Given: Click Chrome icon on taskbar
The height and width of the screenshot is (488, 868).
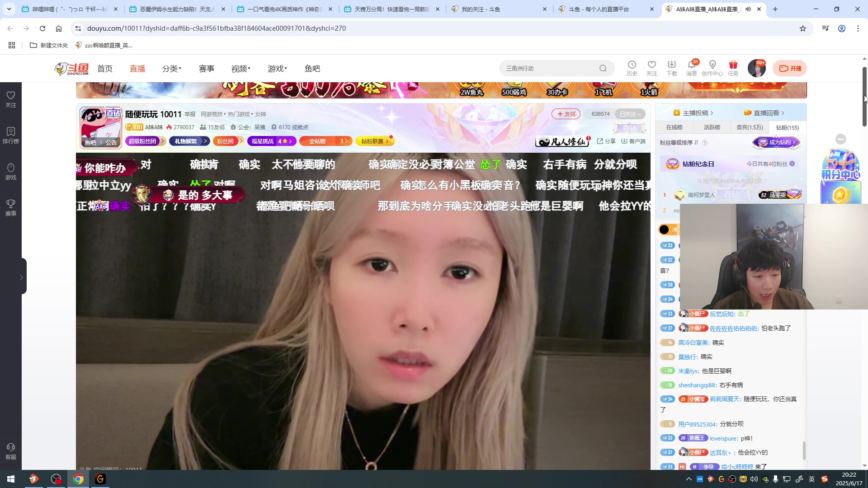Looking at the screenshot, I should pyautogui.click(x=78, y=479).
